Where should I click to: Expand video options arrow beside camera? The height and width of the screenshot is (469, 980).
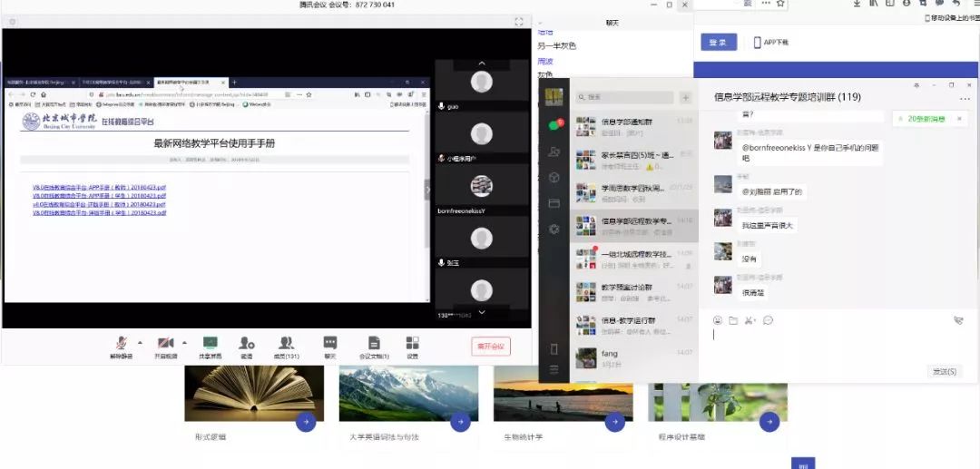184,342
